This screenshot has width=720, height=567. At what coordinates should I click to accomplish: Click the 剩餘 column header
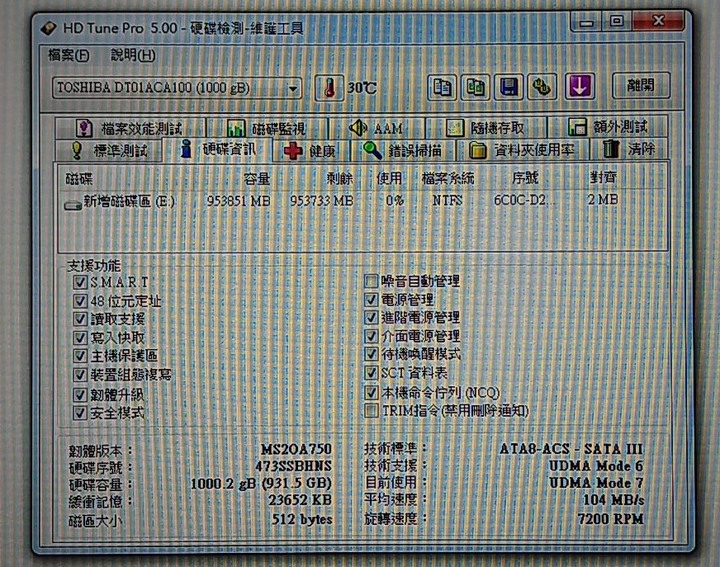pos(340,178)
